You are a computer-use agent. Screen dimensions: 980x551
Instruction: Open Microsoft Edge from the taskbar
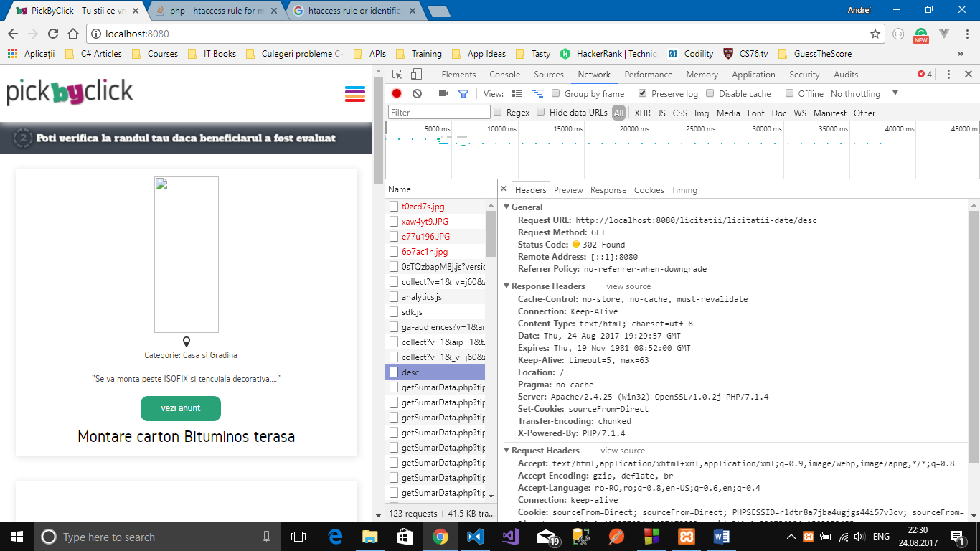[335, 537]
